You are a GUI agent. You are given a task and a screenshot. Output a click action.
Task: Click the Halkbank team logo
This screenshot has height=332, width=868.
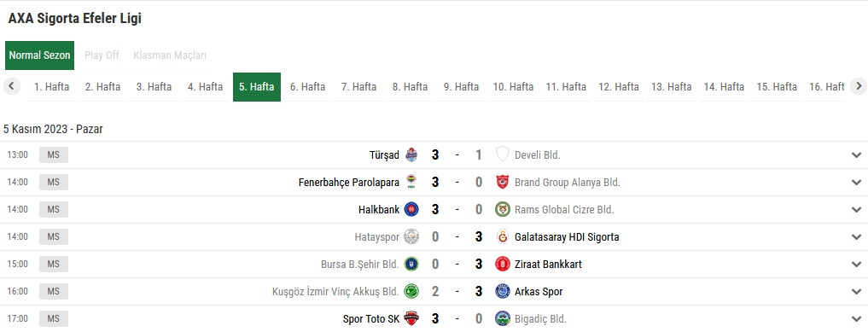(411, 209)
